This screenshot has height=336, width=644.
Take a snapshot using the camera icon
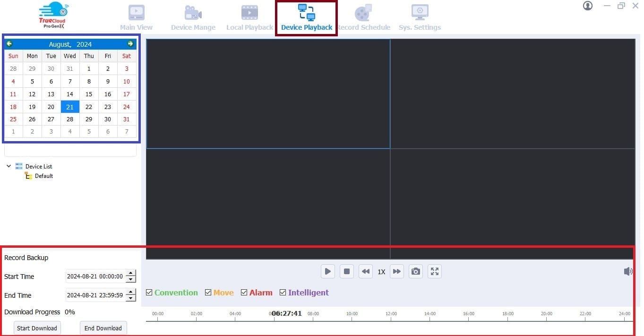pyautogui.click(x=415, y=271)
